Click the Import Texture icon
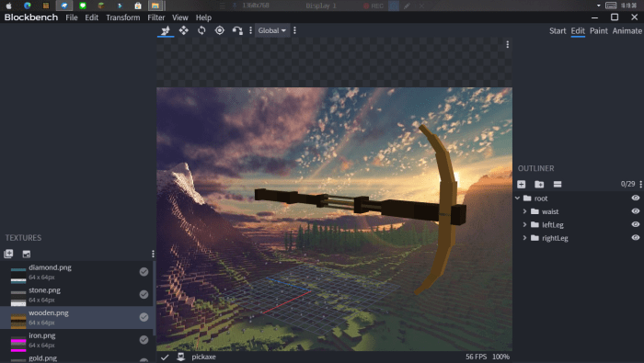 tap(8, 254)
